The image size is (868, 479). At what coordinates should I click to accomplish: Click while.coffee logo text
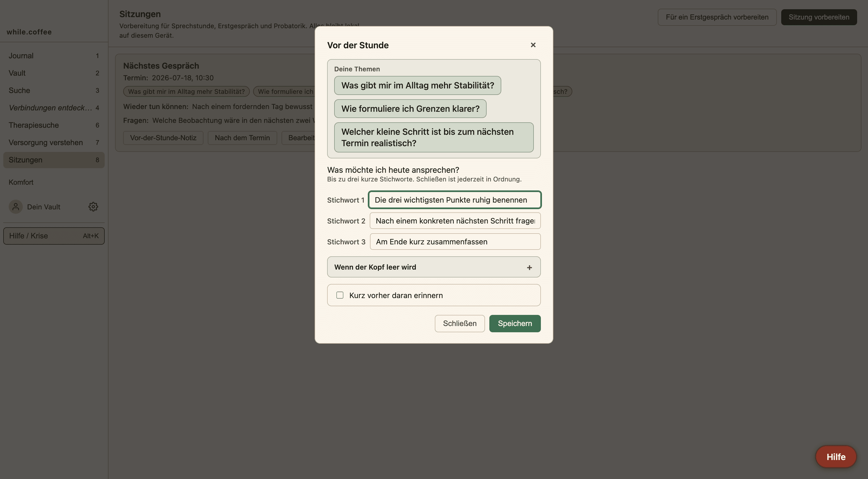coord(29,32)
